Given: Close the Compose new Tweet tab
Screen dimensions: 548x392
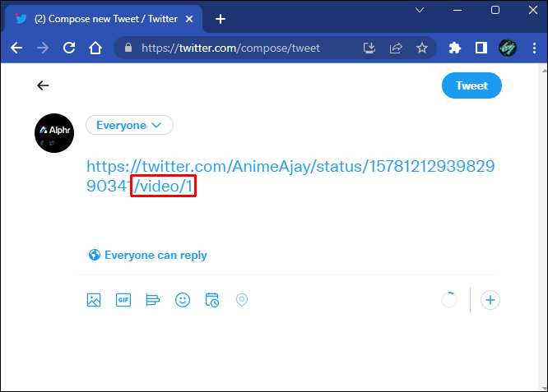Looking at the screenshot, I should (189, 19).
